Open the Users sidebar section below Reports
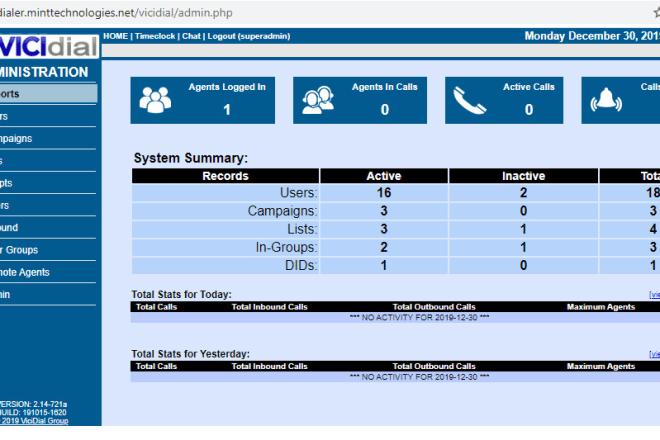This screenshot has height=440, width=660. [x=4, y=116]
